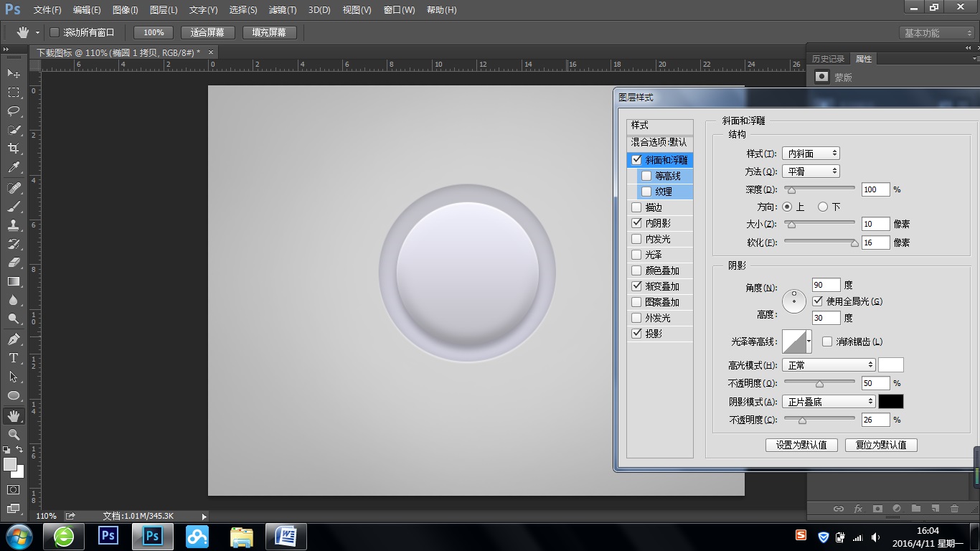Click the 100% zoom button

[x=154, y=32]
